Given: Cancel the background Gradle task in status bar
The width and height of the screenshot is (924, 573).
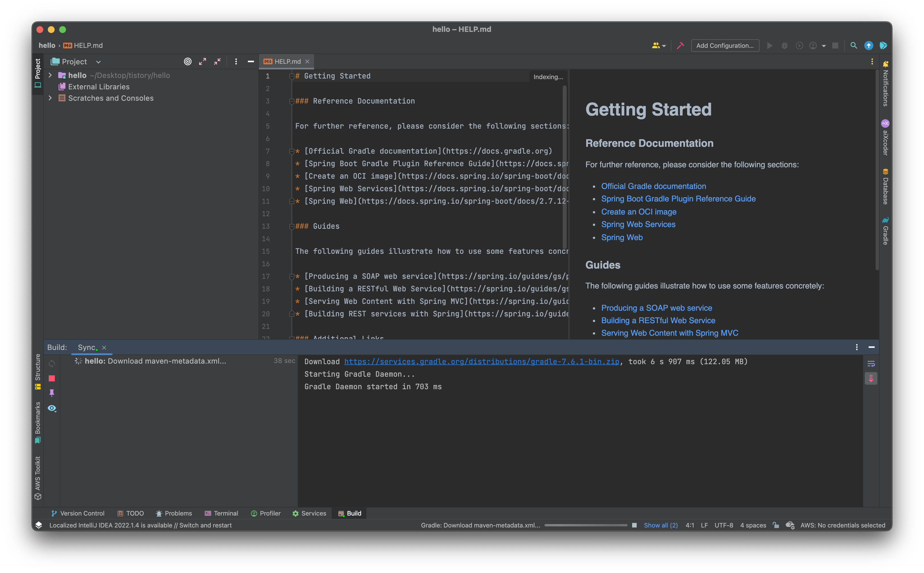Looking at the screenshot, I should coord(634,525).
